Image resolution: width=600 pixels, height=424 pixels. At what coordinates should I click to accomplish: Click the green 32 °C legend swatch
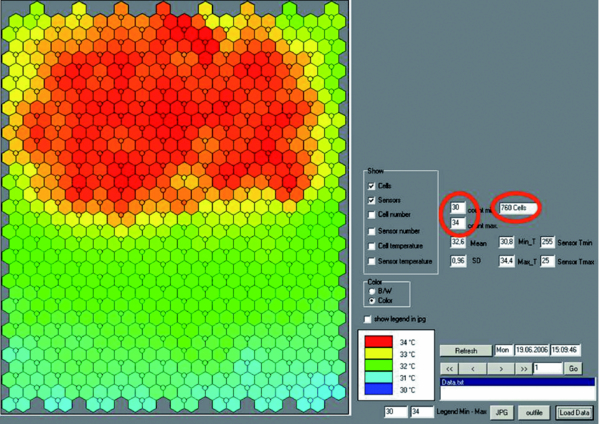click(378, 365)
